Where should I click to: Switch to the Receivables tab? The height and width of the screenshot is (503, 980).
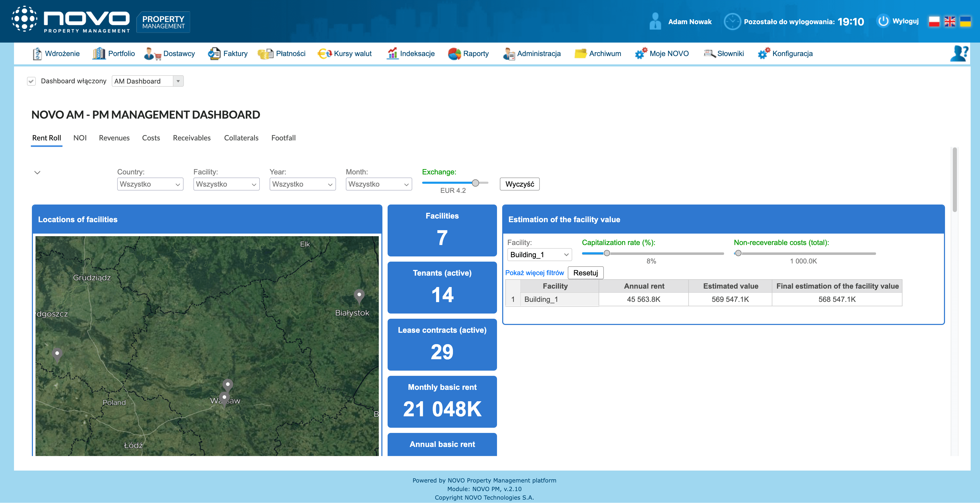[191, 138]
